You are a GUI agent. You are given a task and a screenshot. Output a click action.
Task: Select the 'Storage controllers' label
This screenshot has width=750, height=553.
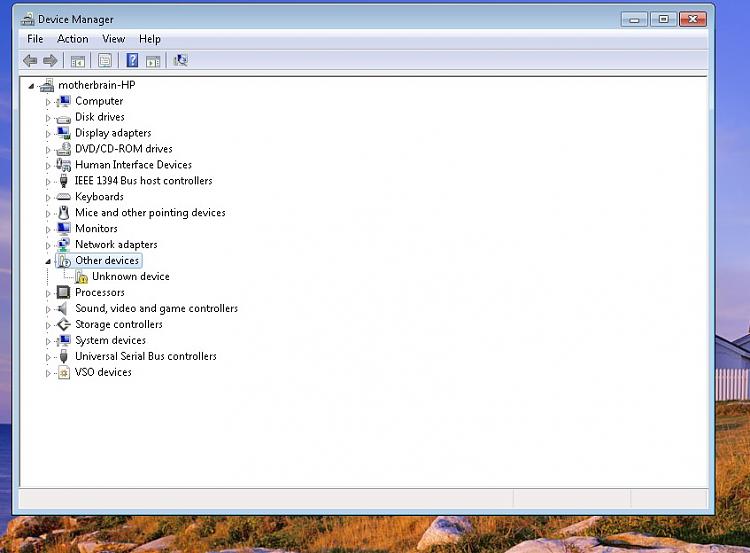119,324
